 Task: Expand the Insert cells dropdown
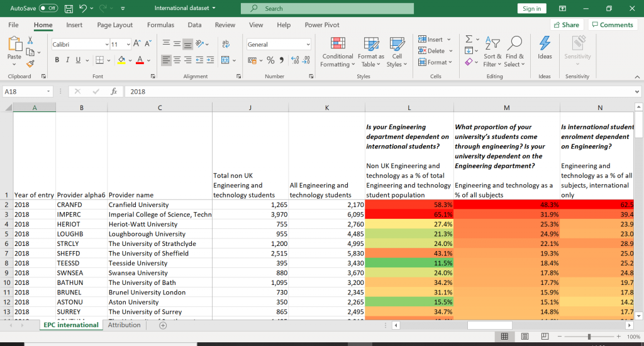coord(449,40)
